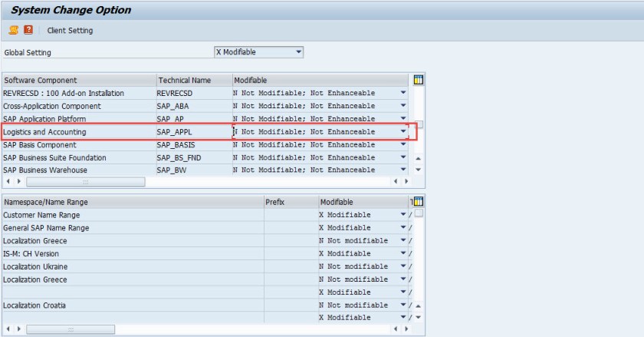This screenshot has height=337, width=644.
Task: Open Modifiable dropdown for Localization Ukraine
Action: [403, 266]
